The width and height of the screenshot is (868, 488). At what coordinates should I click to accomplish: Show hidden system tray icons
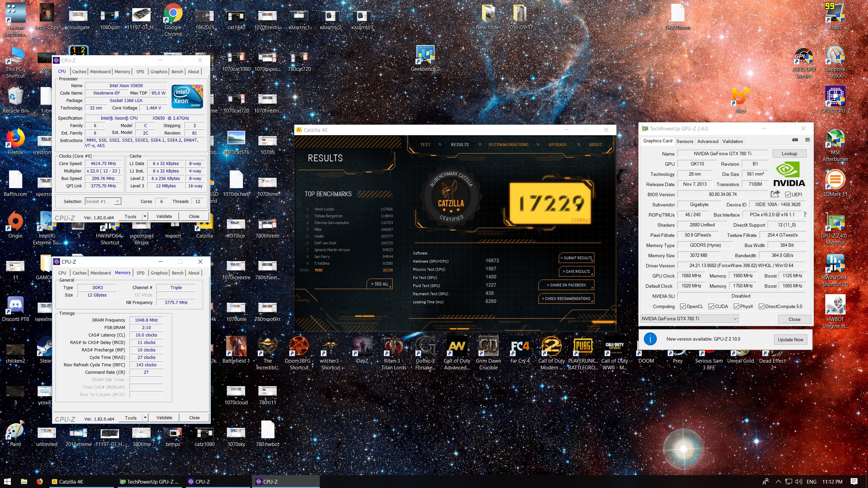pos(778,482)
